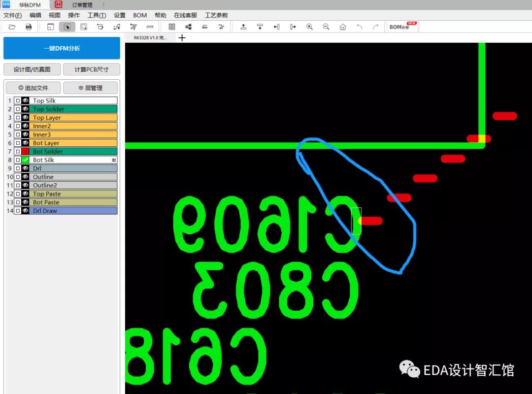532x394 pixels.
Task: Click the net connection toolbar icon
Action: point(117,27)
